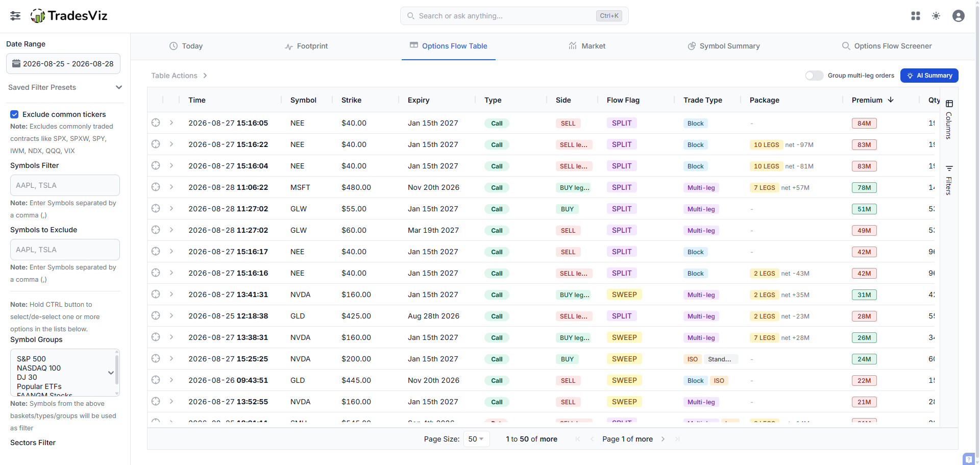Click the circle icon on NEE 15:16:22 row
Viewport: 980px width, 465px height.
click(x=156, y=144)
